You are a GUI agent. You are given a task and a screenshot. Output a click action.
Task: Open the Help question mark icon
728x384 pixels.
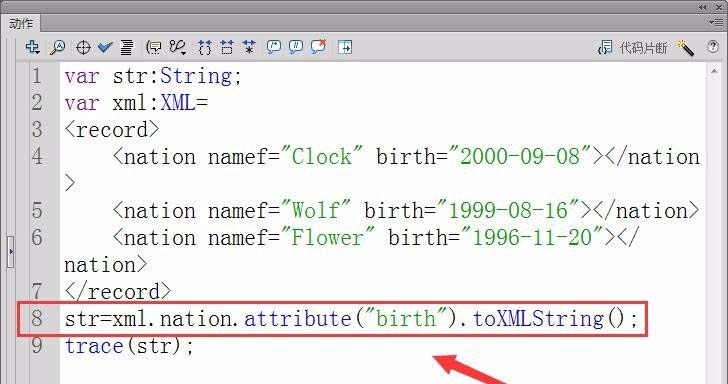[x=713, y=46]
